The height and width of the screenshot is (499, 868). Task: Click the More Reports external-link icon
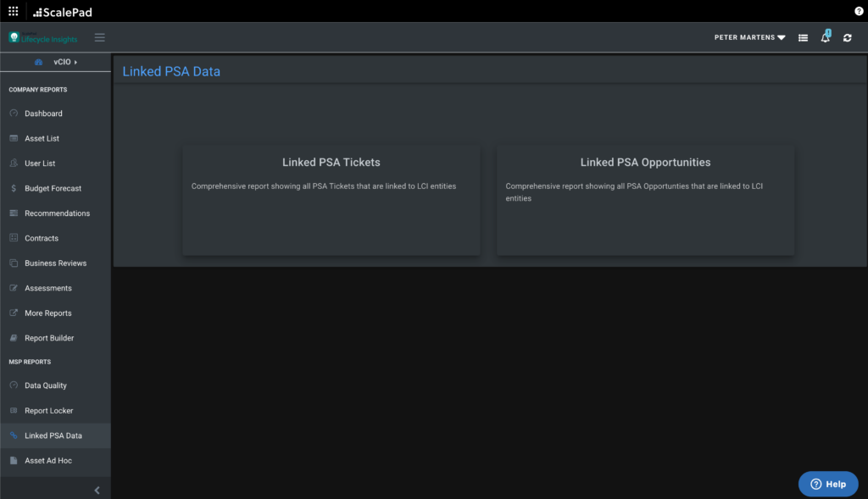click(x=14, y=313)
